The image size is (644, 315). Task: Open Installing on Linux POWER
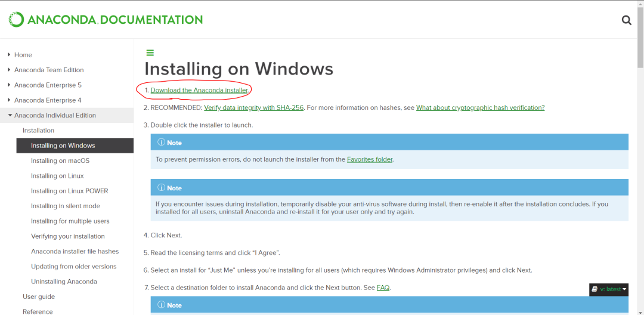tap(69, 191)
